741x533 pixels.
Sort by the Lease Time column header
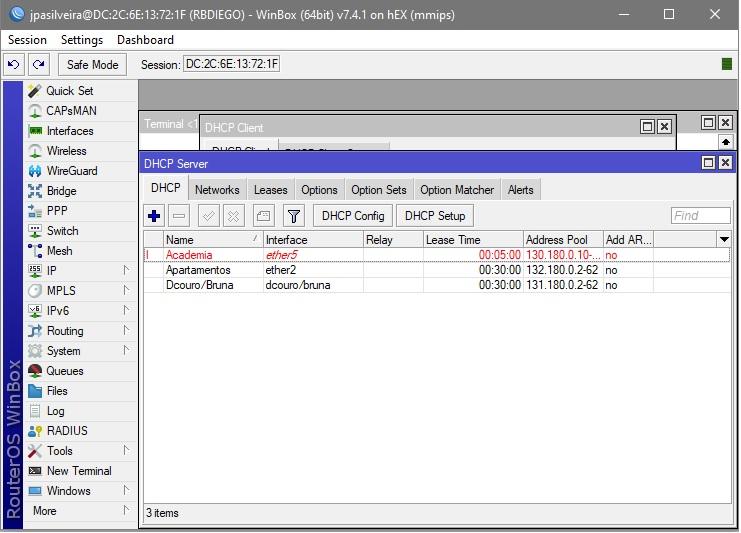(x=473, y=240)
